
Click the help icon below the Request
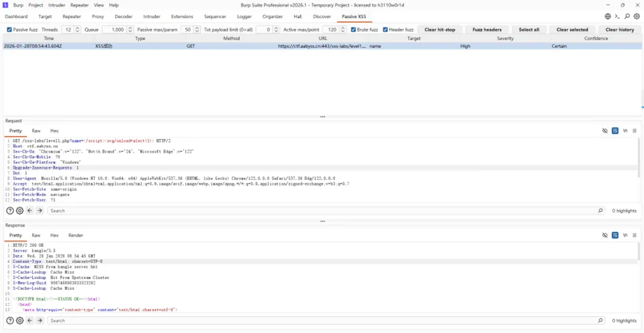click(x=10, y=211)
